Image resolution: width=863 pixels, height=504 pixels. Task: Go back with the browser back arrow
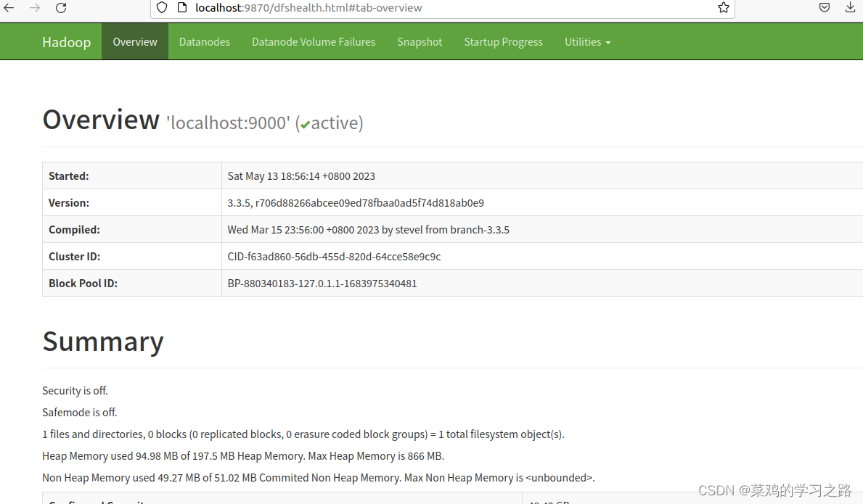(9, 8)
